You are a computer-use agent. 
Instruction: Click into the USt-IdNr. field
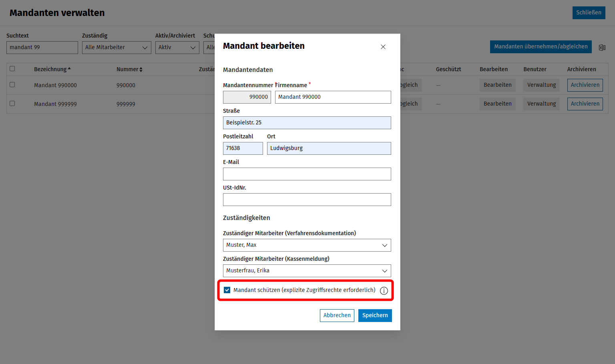point(307,200)
